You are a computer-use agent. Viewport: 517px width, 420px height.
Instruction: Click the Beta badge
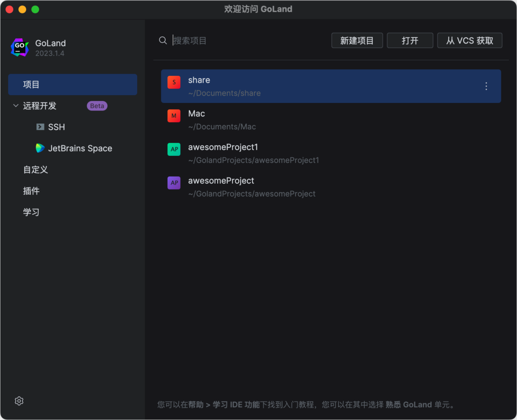point(97,106)
